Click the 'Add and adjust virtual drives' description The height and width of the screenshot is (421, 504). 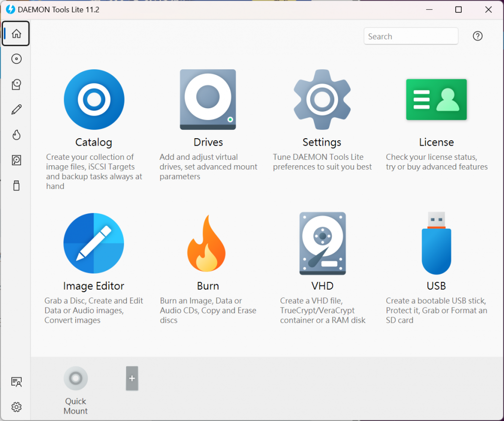[x=208, y=167]
